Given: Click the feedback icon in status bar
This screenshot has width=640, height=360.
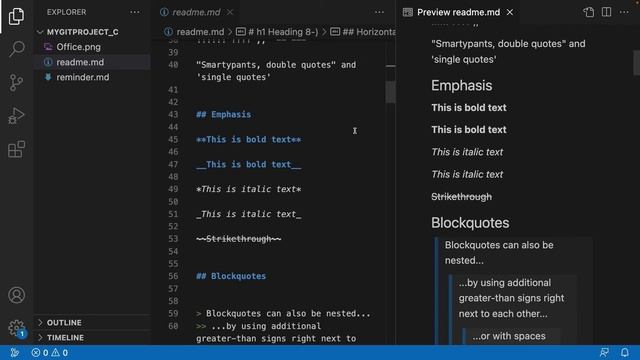Looking at the screenshot, I should (x=604, y=353).
